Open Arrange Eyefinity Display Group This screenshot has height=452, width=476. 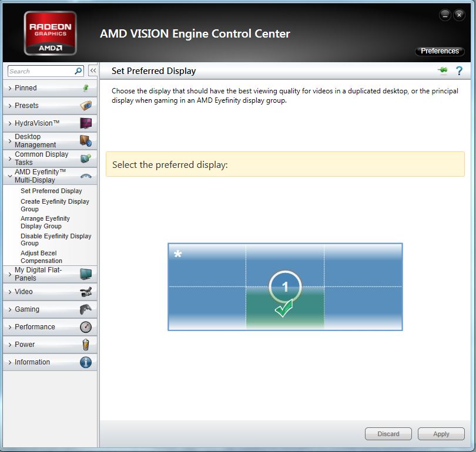[45, 222]
